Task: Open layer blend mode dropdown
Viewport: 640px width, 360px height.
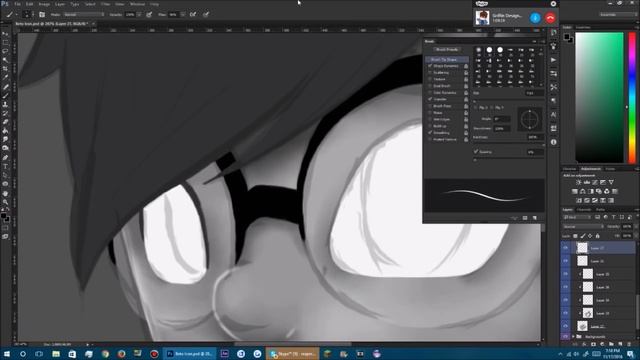Action: pyautogui.click(x=583, y=227)
